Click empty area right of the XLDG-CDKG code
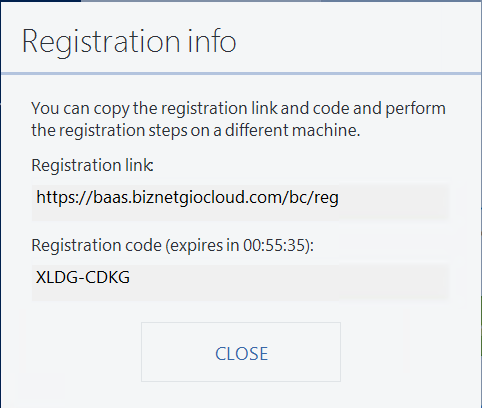 tap(287, 281)
